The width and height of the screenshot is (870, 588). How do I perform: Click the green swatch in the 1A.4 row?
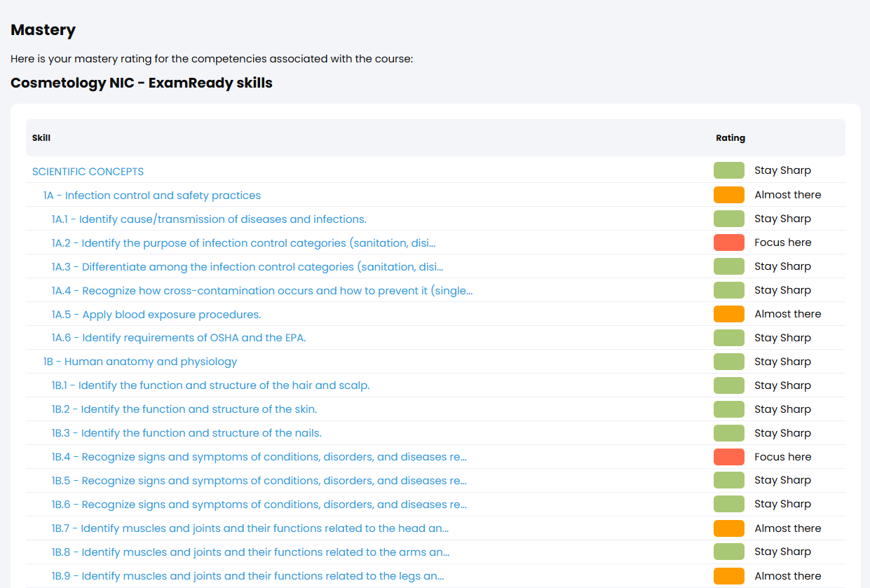729,290
